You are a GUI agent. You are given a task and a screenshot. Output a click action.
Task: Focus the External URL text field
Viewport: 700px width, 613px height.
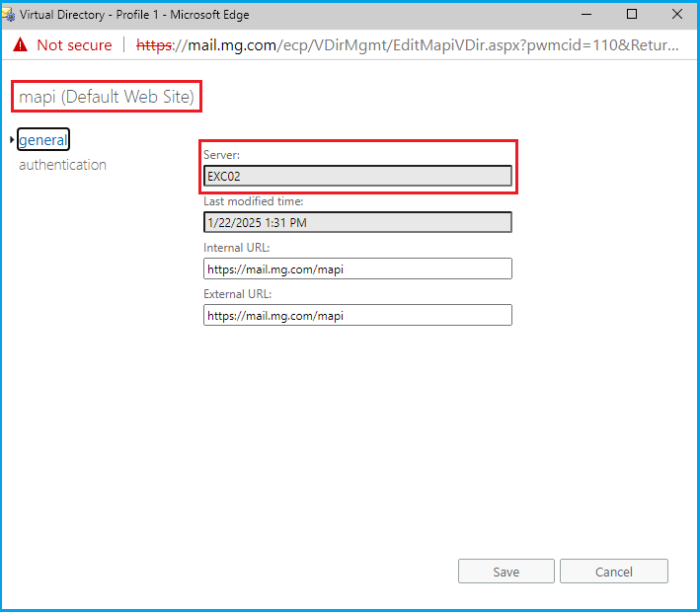(x=357, y=315)
